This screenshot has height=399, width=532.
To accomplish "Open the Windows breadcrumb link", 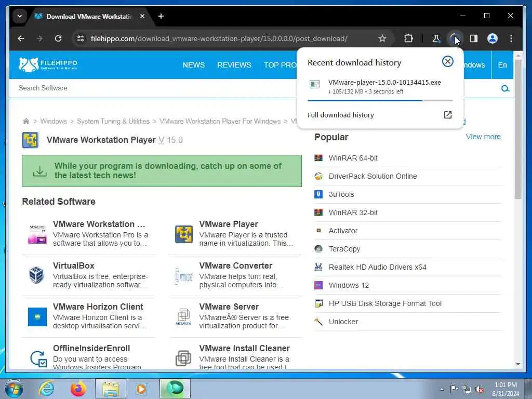I will coord(54,121).
